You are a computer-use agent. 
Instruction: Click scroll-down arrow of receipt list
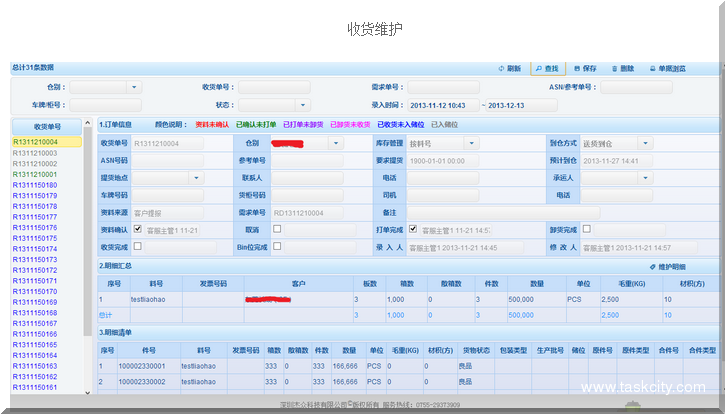[x=88, y=392]
